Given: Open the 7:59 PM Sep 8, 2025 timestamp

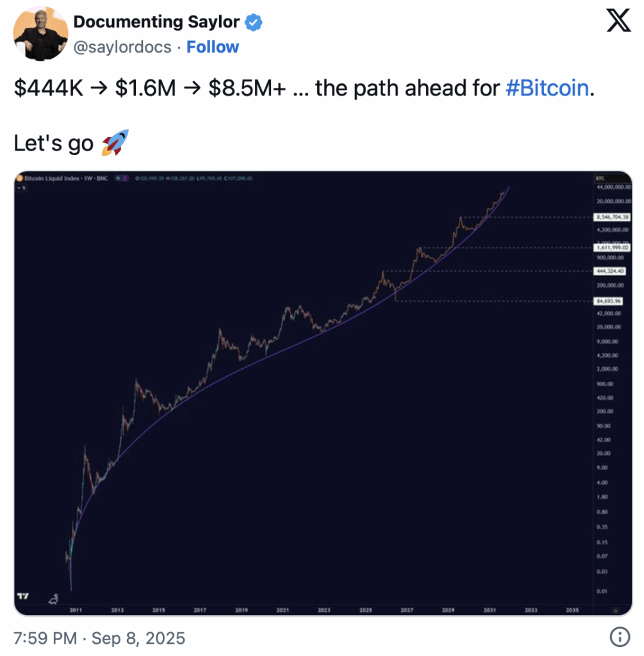Looking at the screenshot, I should [99, 638].
